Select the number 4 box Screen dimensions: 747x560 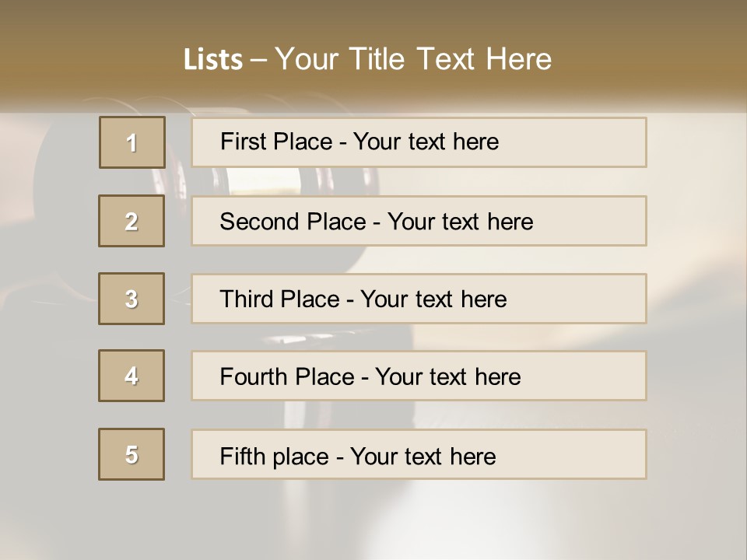(132, 376)
